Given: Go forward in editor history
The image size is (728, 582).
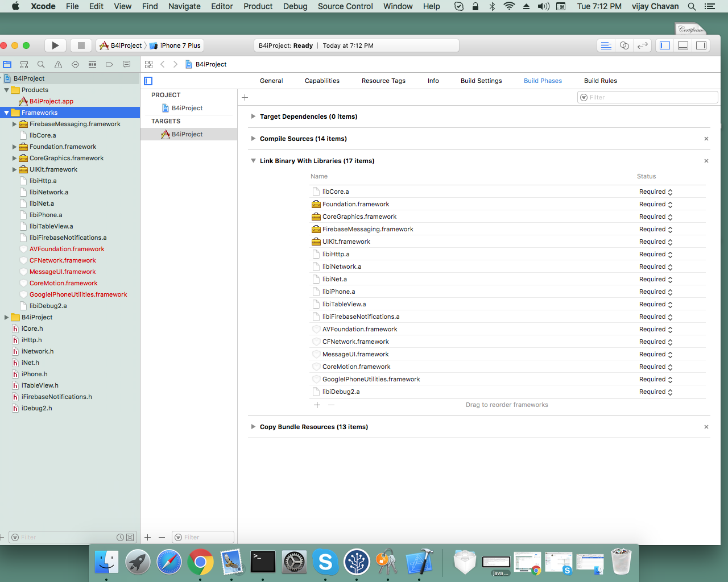Looking at the screenshot, I should click(x=175, y=64).
